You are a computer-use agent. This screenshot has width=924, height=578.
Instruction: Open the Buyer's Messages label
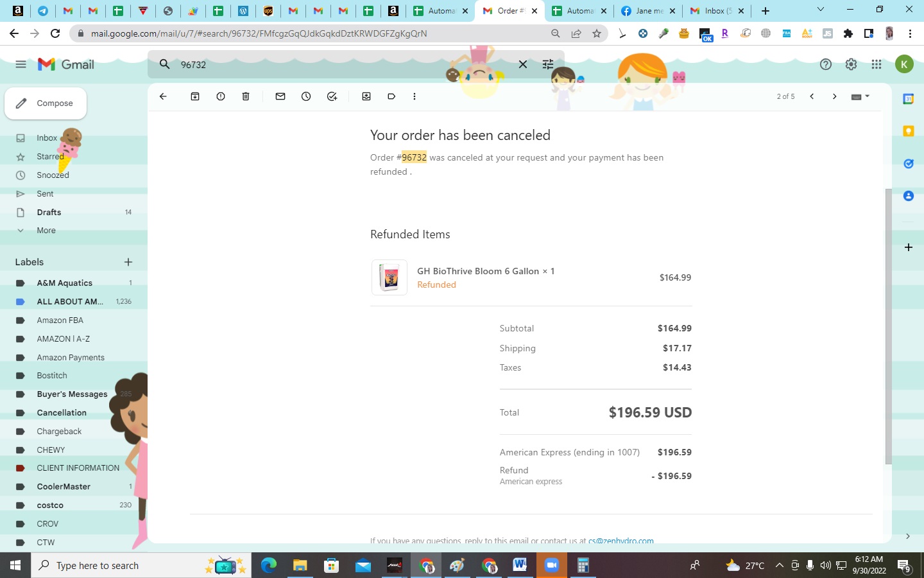[72, 394]
